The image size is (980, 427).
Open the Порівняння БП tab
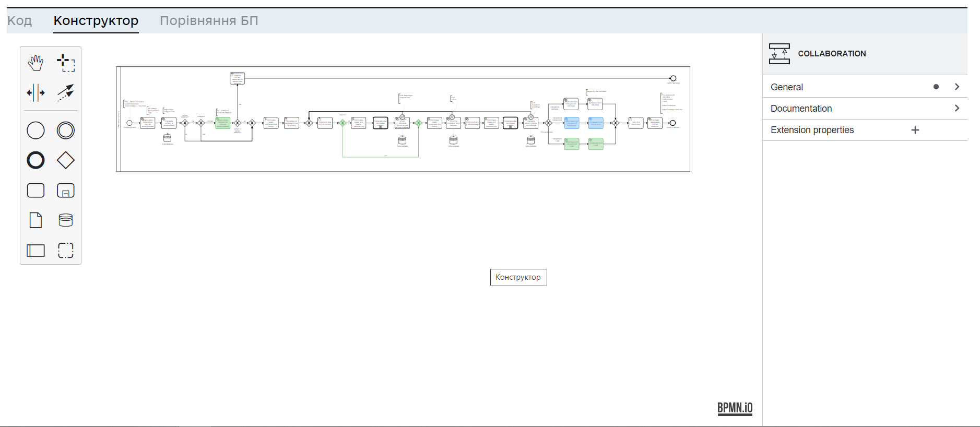[209, 21]
